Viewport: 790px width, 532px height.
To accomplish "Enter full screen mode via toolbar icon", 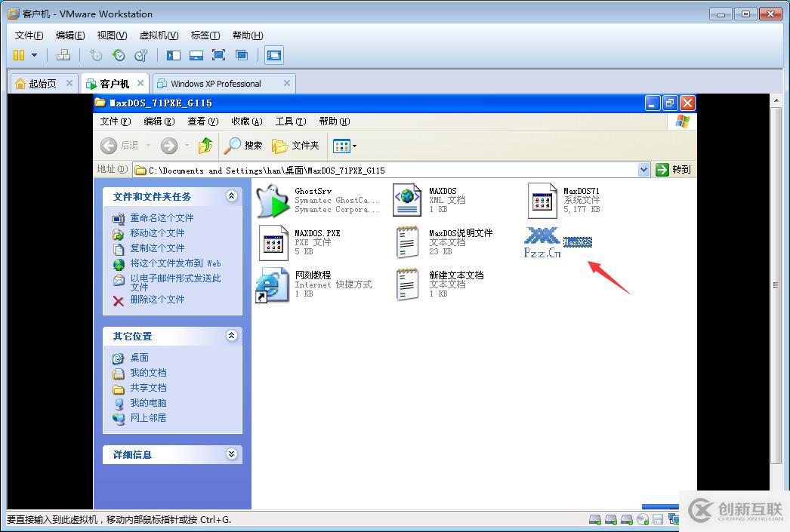I will (219, 55).
